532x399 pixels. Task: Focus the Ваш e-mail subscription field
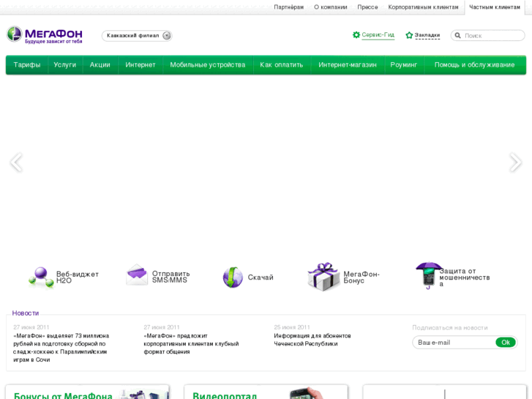(454, 343)
